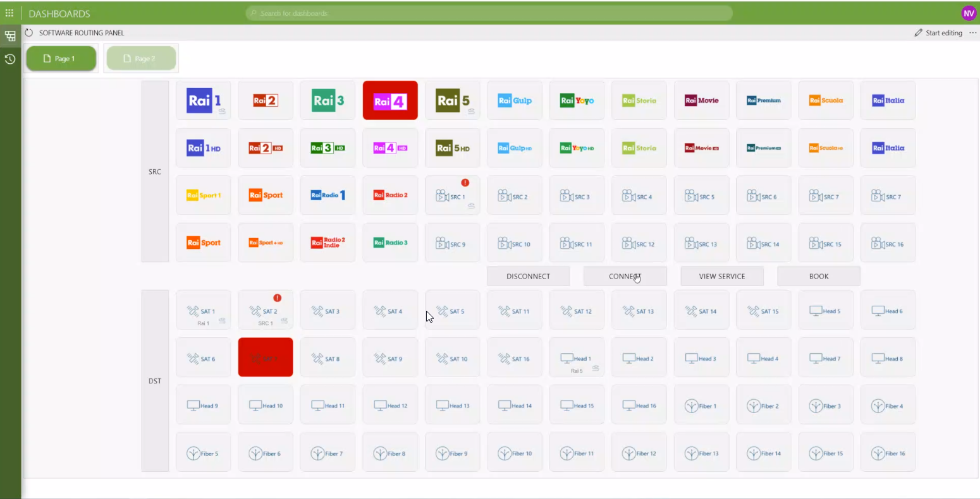Screen dimensions: 980x499
Task: Select the Rai 1 source tile
Action: tap(203, 100)
